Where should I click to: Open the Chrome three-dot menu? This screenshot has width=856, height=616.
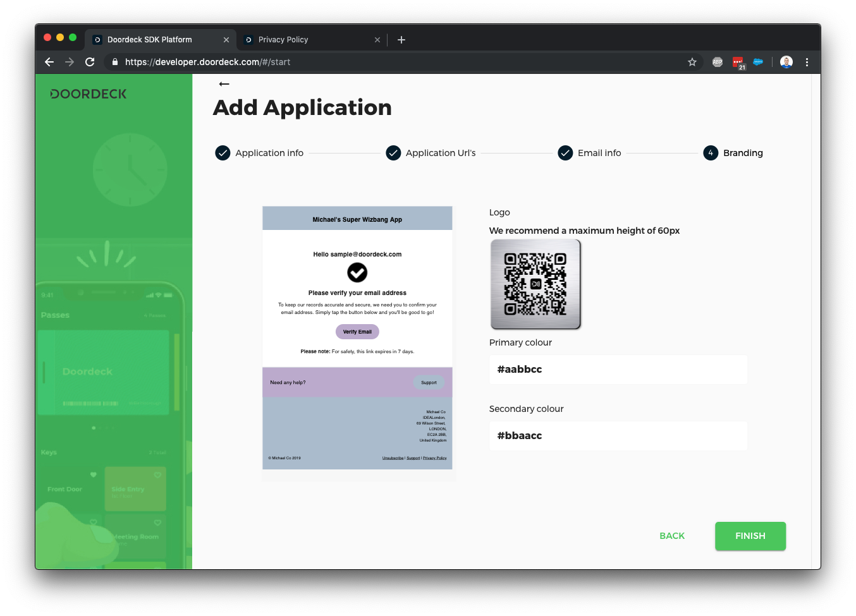[807, 62]
